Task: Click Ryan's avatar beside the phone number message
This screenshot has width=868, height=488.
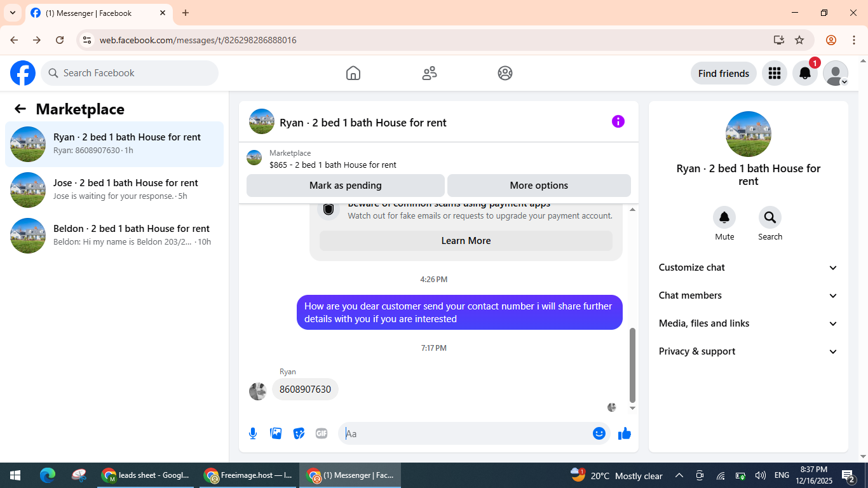Action: 257,391
